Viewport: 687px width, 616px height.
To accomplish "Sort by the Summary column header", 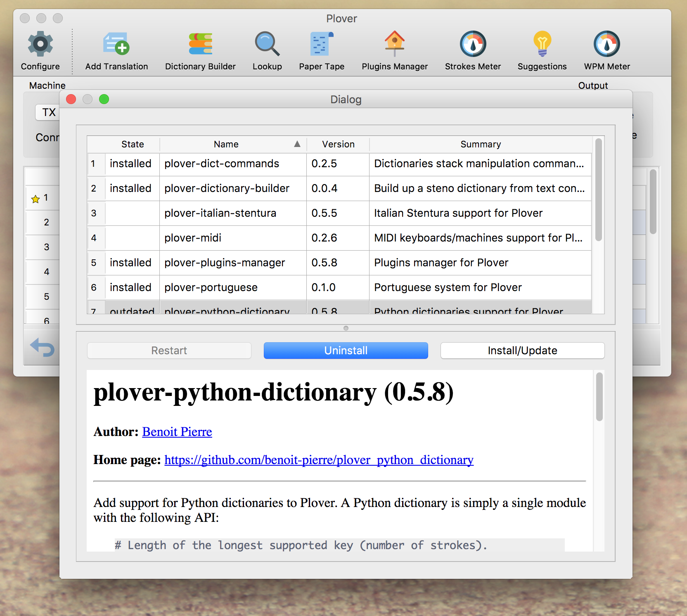I will point(481,144).
